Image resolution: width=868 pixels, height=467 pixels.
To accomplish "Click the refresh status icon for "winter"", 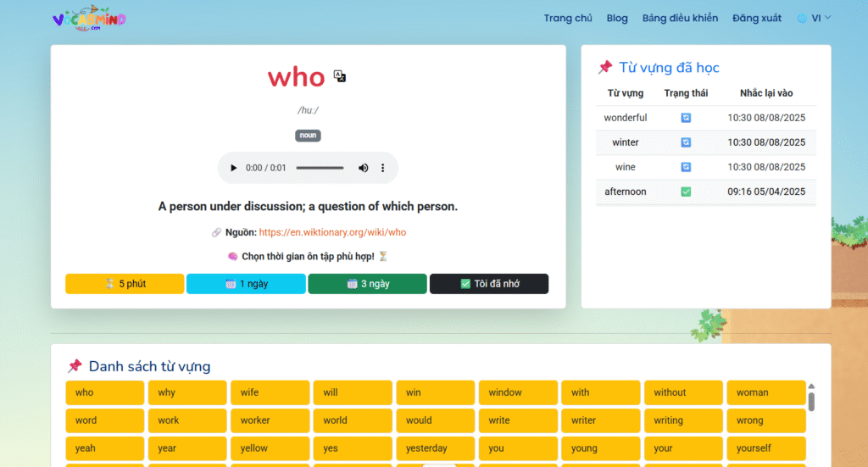I will pos(686,142).
